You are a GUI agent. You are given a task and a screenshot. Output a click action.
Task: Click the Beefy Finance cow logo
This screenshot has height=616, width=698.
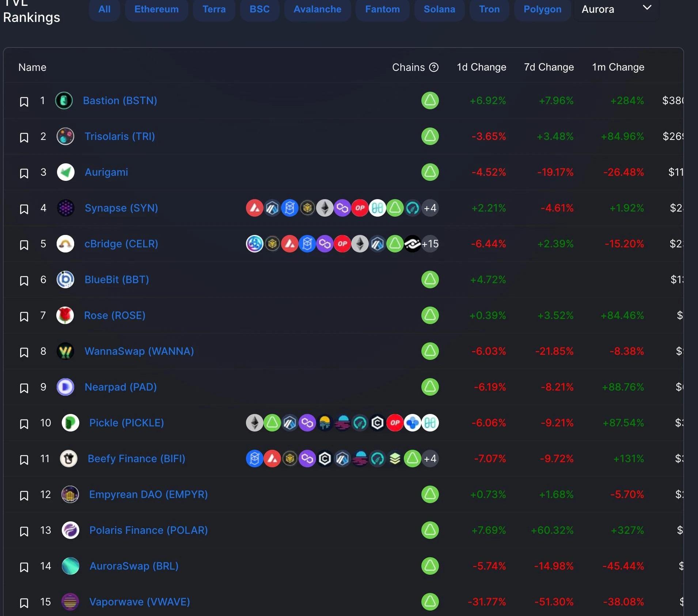(x=69, y=459)
